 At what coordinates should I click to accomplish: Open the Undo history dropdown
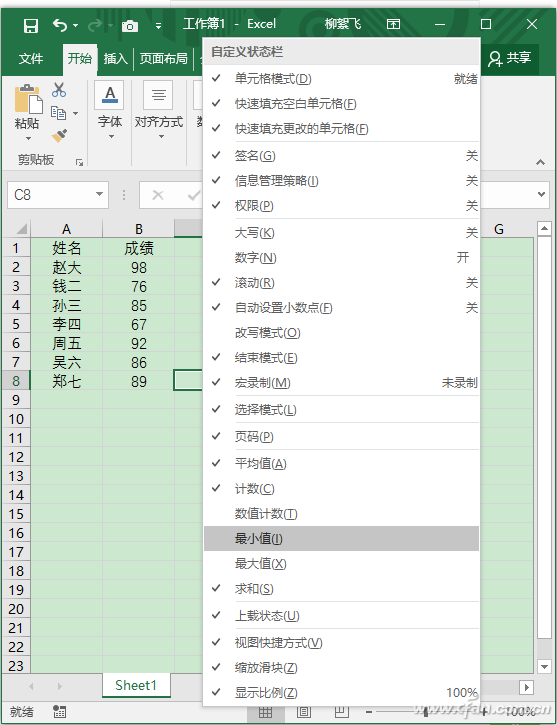[75, 26]
